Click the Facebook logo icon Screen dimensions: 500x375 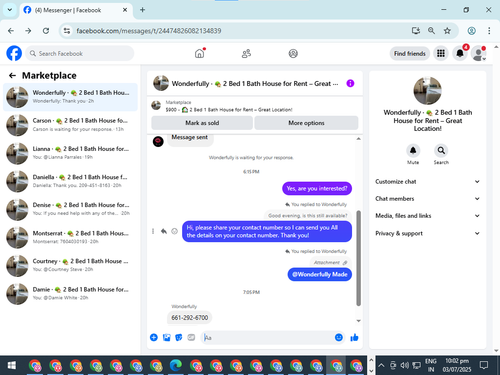pyautogui.click(x=14, y=53)
